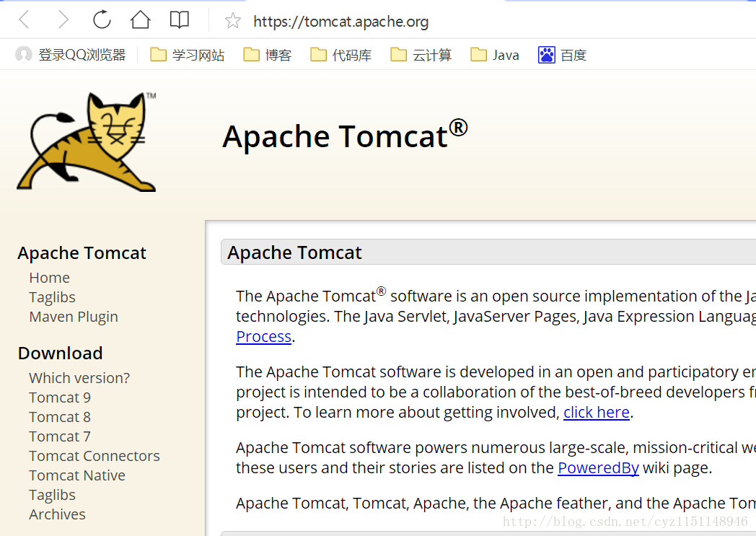Screen dimensions: 756x536
Task: Open the 云计算 bookmark folder
Action: coord(421,55)
